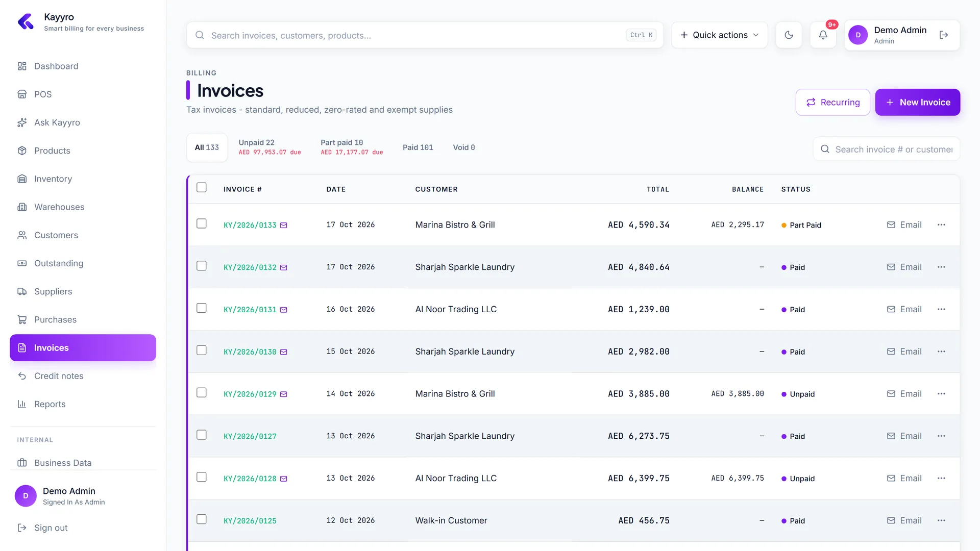Open the Void 0 tab
The height and width of the screenshot is (551, 980).
[464, 147]
